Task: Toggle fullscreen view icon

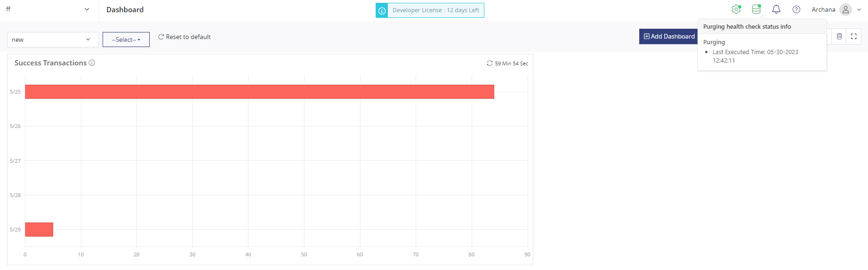Action: click(854, 37)
